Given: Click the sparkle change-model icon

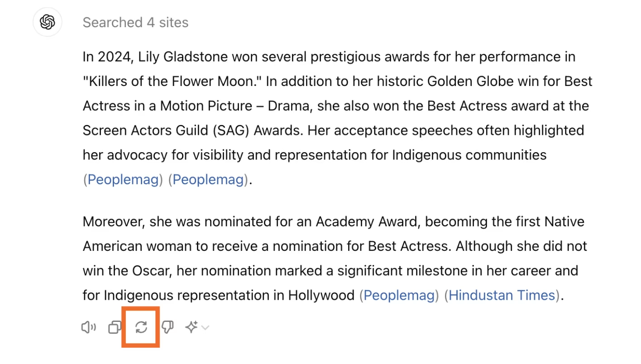Looking at the screenshot, I should click(x=191, y=327).
